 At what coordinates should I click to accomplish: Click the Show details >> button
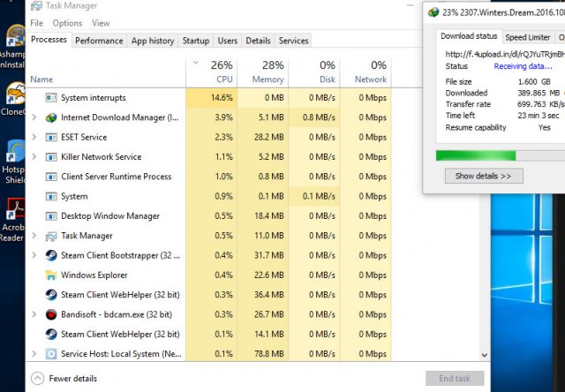(483, 176)
